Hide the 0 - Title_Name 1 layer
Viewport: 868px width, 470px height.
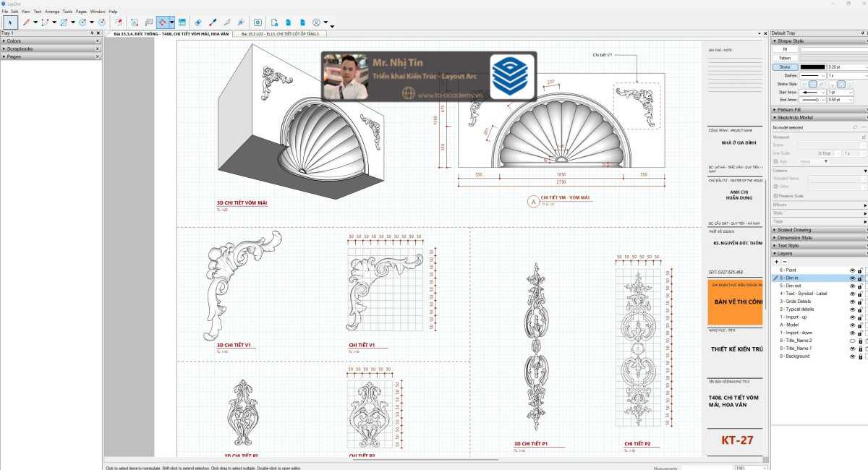[x=852, y=349]
